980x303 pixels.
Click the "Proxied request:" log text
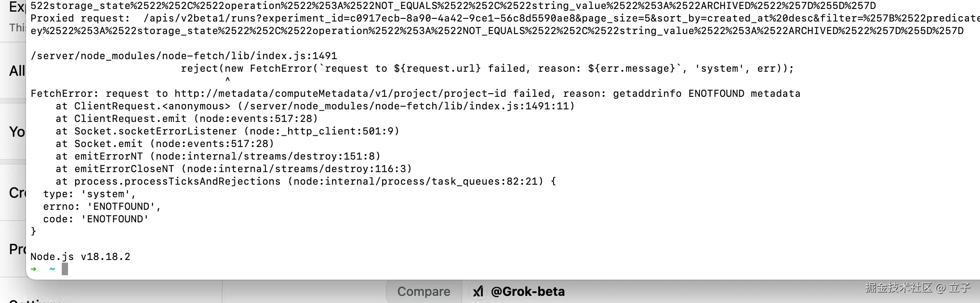point(80,18)
